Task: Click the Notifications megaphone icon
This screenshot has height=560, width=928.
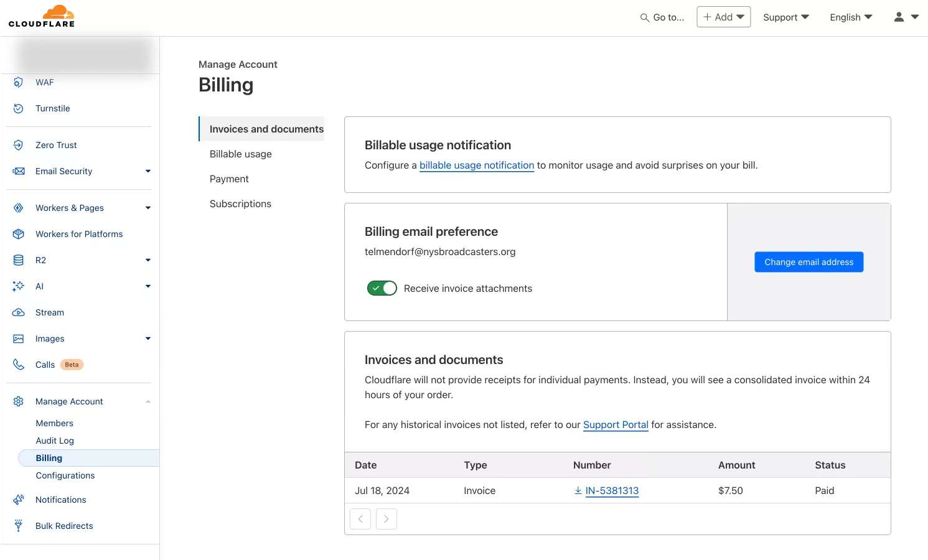Action: [19, 500]
